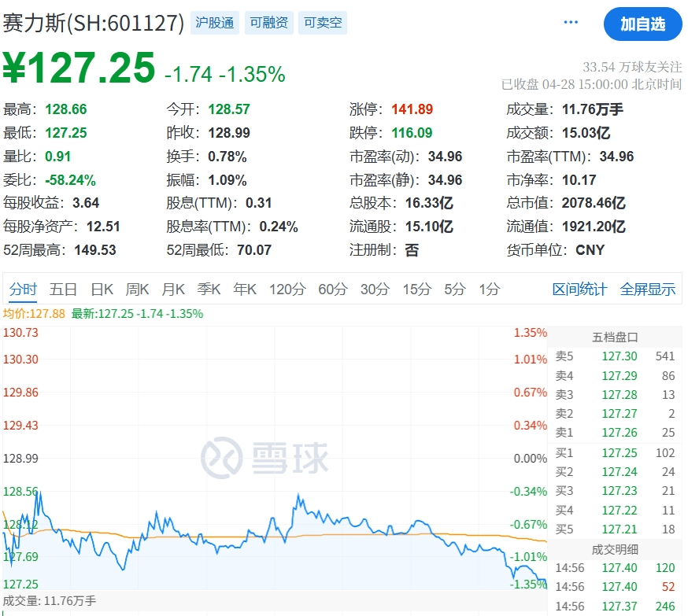The height and width of the screenshot is (616, 688).
Task: Select the 沪股通 tag
Action: point(215,22)
